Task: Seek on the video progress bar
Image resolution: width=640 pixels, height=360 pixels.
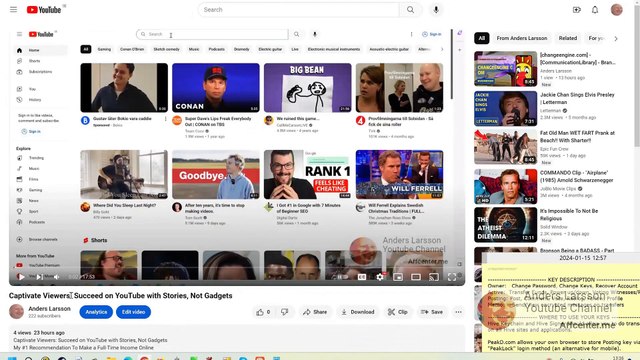Action: click(x=237, y=268)
